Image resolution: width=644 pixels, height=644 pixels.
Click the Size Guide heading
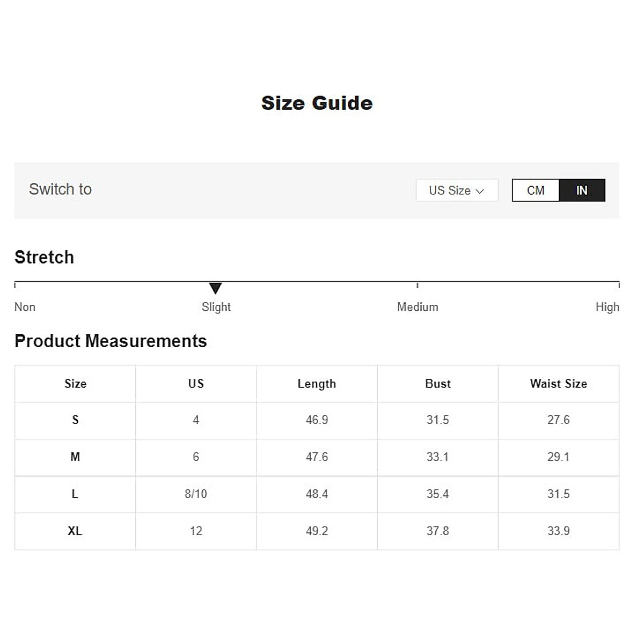click(317, 103)
